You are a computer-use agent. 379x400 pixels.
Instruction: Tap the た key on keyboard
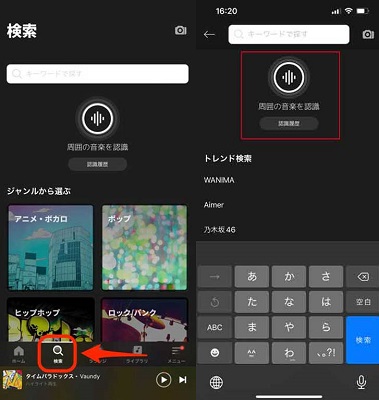click(x=252, y=302)
